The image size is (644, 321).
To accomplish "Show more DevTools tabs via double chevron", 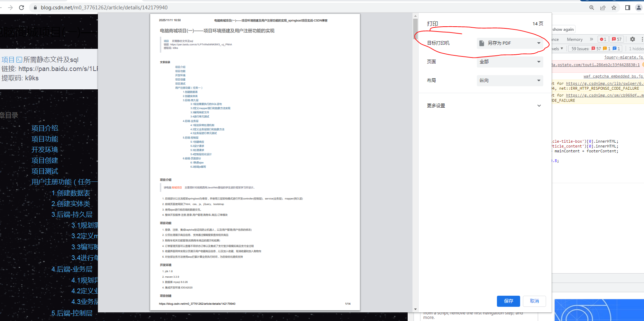I will (x=591, y=39).
